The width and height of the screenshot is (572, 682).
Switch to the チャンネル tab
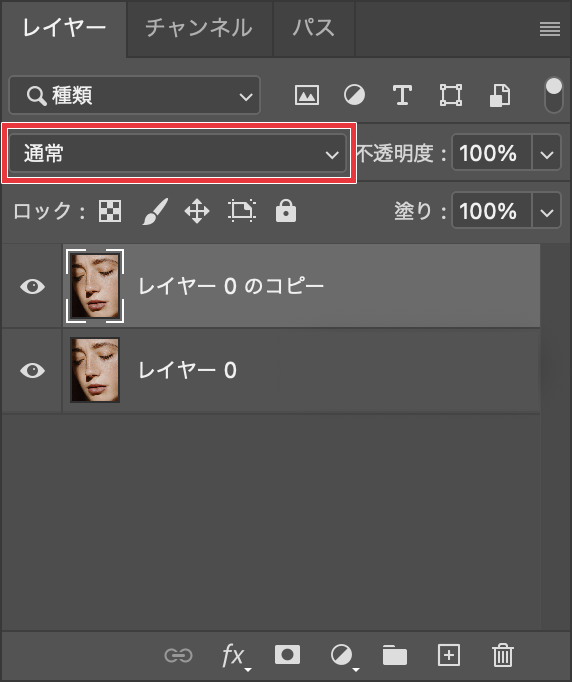tap(199, 28)
